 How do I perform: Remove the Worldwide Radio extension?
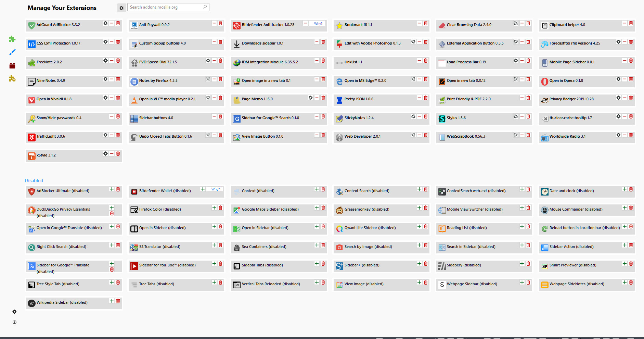(631, 135)
